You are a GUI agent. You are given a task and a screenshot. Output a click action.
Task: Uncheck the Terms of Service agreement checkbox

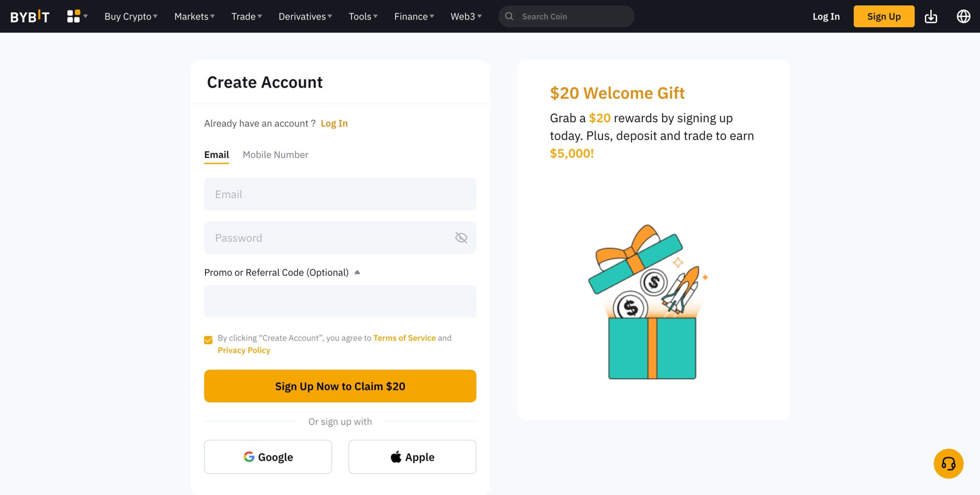click(x=208, y=340)
